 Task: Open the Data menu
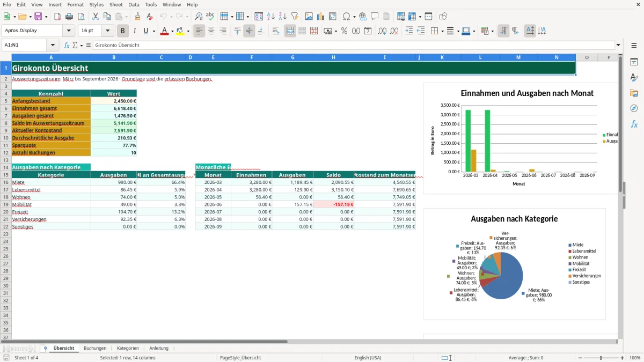coord(134,4)
